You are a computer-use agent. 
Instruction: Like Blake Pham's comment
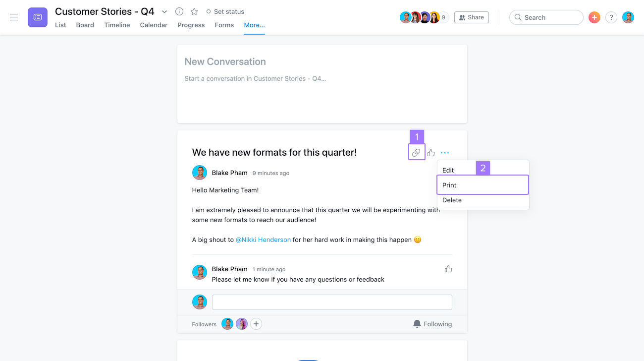[448, 269]
